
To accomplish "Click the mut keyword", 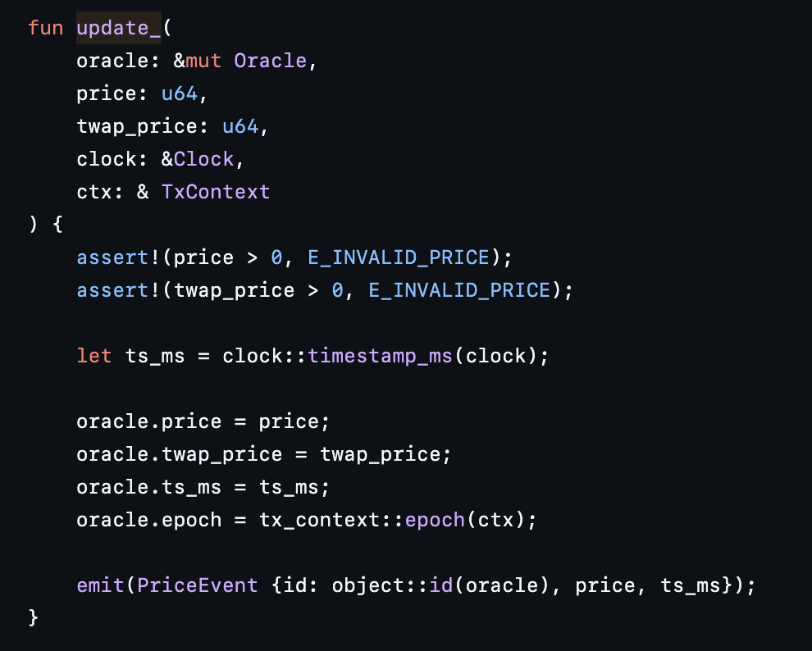I will 203,61.
